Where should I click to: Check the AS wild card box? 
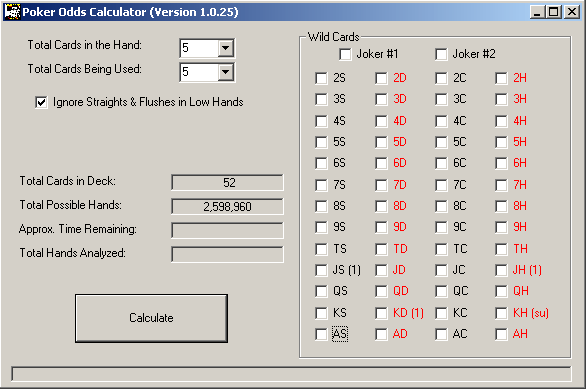pyautogui.click(x=321, y=334)
